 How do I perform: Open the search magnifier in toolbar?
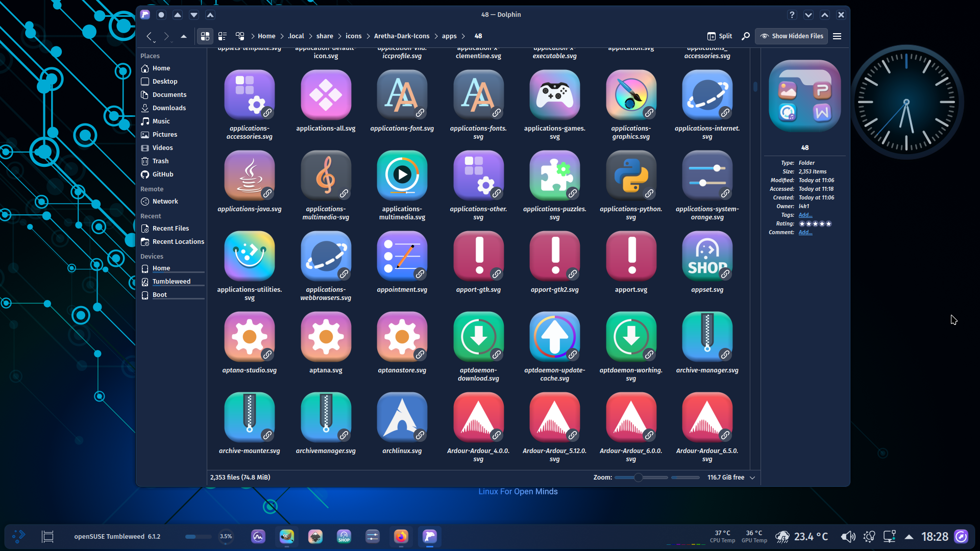coord(746,36)
